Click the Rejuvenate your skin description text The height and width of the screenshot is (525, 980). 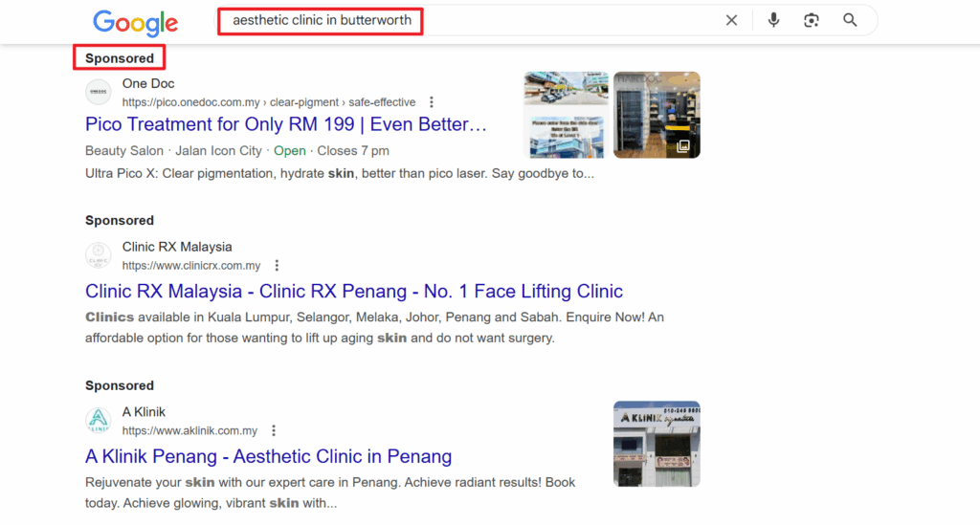(x=330, y=492)
